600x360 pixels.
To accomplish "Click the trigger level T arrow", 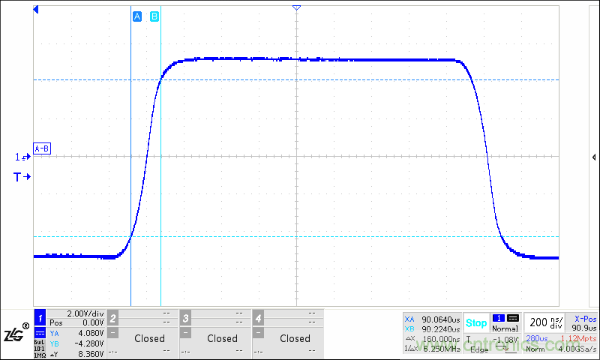I will click(22, 177).
